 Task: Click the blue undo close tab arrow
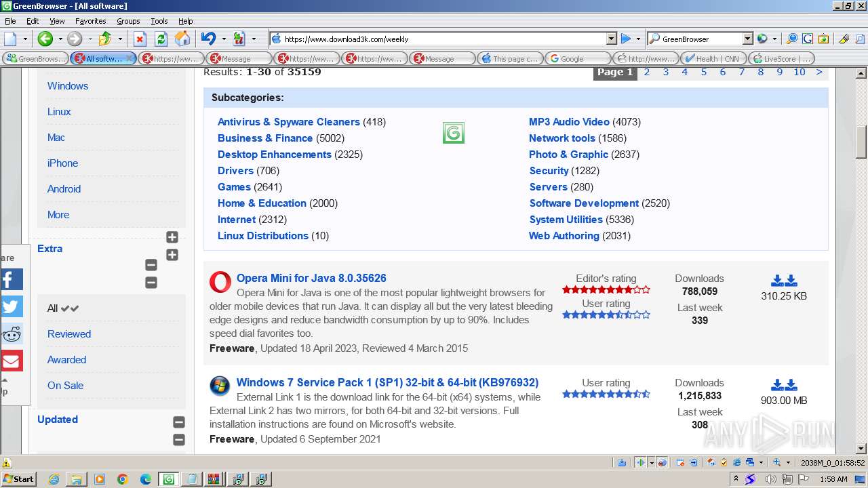pos(209,39)
